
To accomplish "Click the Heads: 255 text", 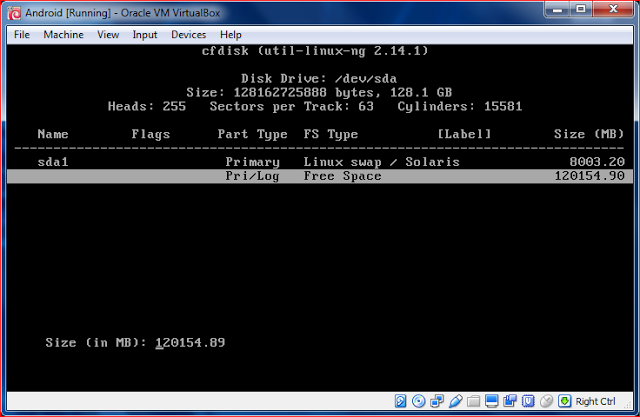I will (x=147, y=106).
